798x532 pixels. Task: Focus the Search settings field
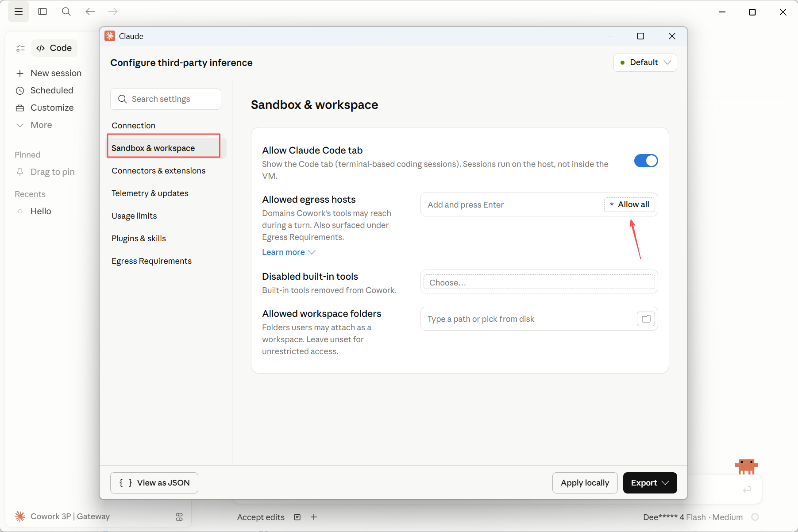pyautogui.click(x=166, y=99)
